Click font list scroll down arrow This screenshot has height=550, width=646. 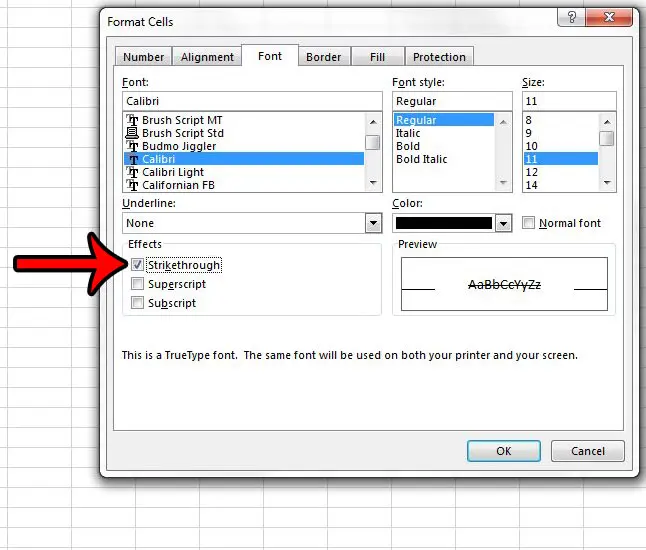(x=373, y=183)
